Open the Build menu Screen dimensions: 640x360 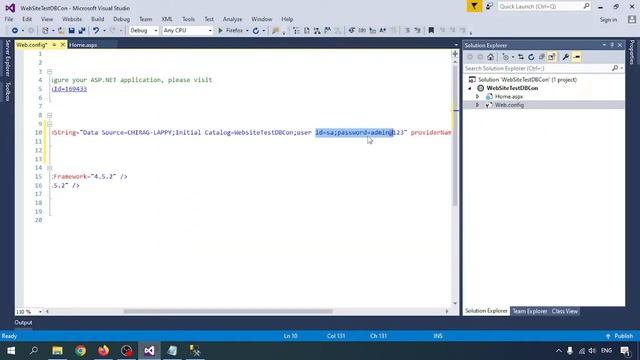pyautogui.click(x=98, y=19)
